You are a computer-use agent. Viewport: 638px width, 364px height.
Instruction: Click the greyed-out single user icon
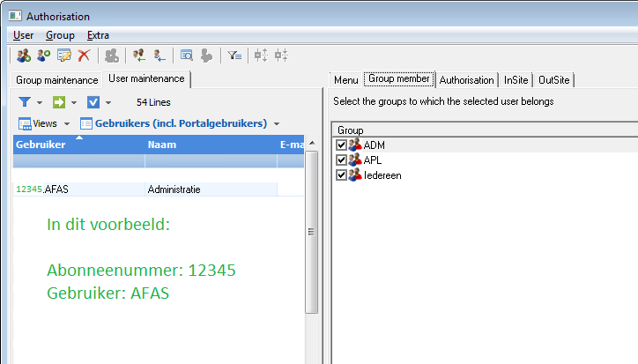point(206,56)
